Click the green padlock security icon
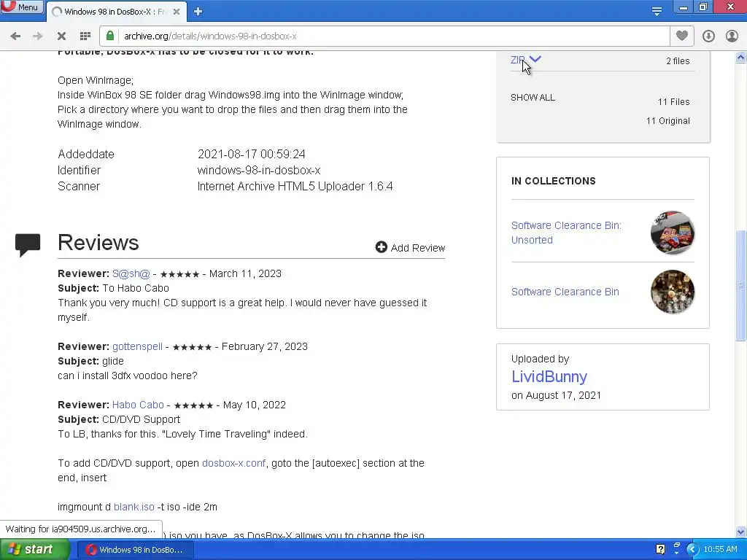The height and width of the screenshot is (560, 747). pos(110,36)
